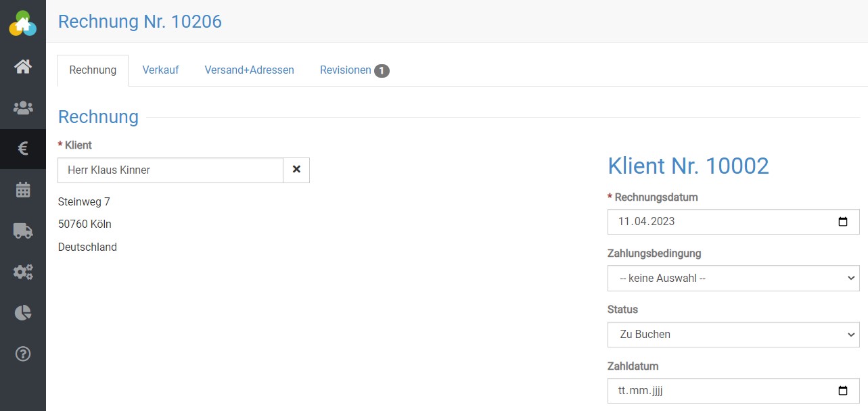868x411 pixels.
Task: Expand the Zahlungsbedingung dropdown
Action: pos(733,278)
